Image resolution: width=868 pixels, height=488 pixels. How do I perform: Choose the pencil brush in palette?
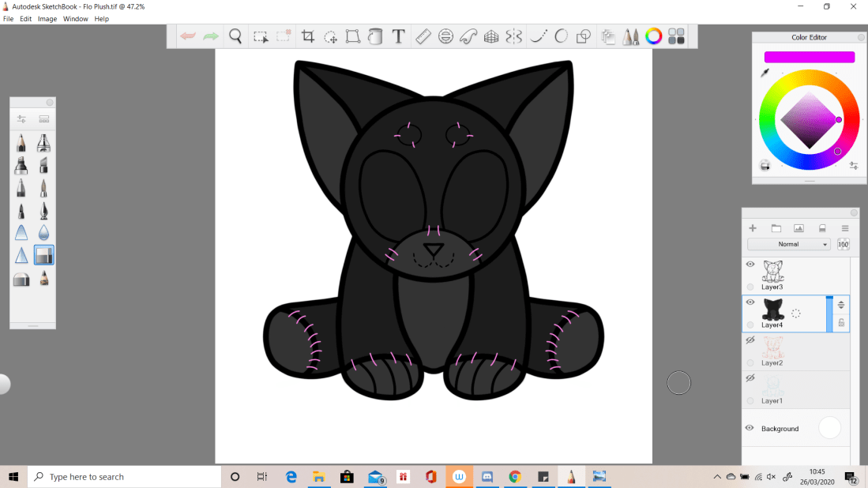coord(21,143)
